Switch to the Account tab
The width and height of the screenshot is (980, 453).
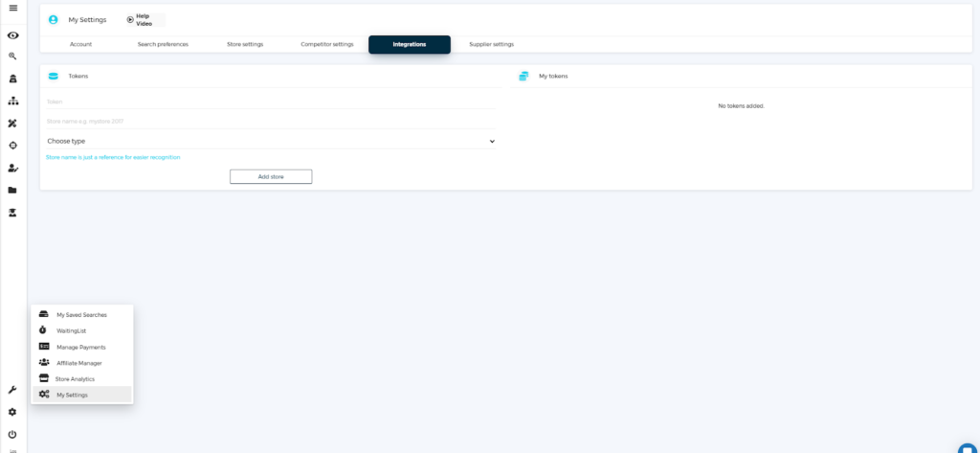tap(80, 44)
